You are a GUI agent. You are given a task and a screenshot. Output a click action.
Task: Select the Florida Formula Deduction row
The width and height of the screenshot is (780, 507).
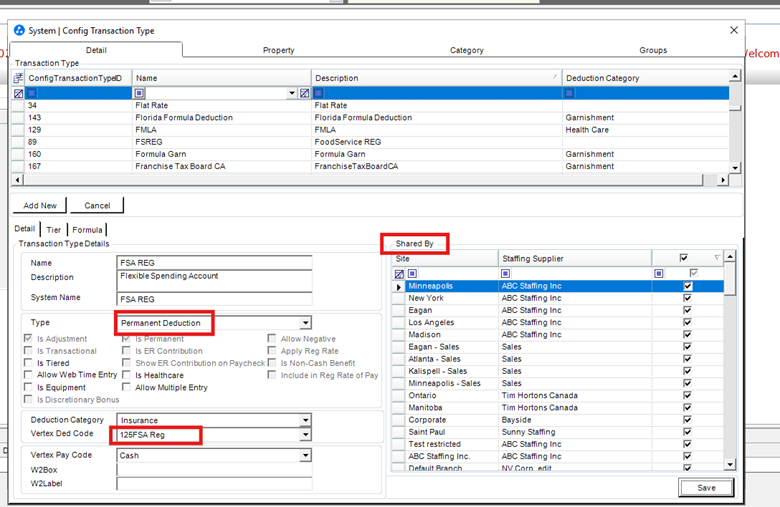[371, 117]
